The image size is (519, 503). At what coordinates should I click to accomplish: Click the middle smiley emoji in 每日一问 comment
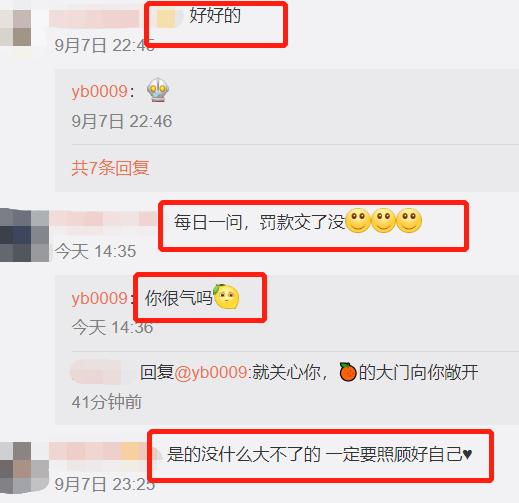coord(384,220)
